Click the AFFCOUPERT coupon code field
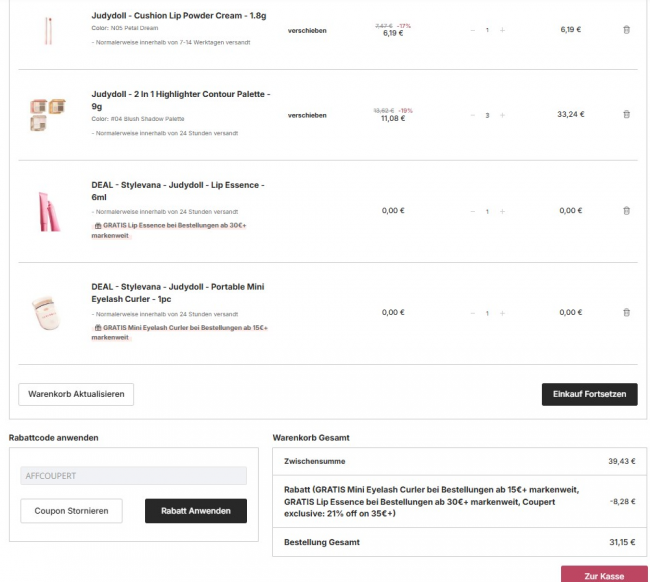650x582 pixels. pyautogui.click(x=133, y=476)
